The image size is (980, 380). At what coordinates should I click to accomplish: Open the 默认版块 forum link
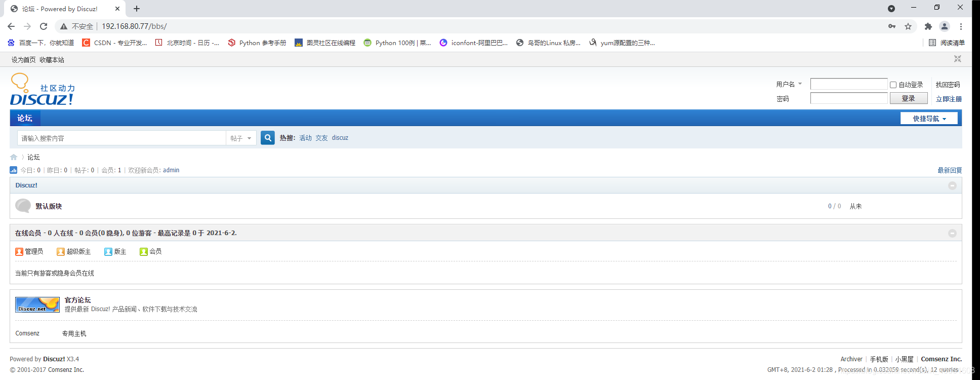pos(49,206)
